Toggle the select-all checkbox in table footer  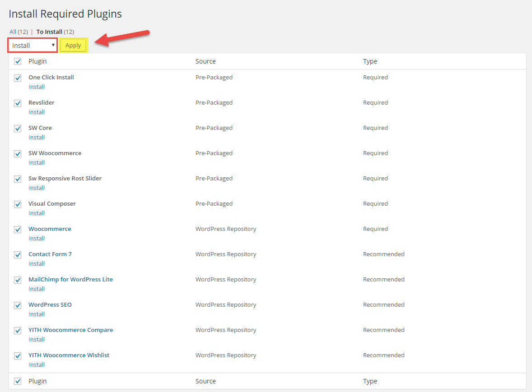18,381
